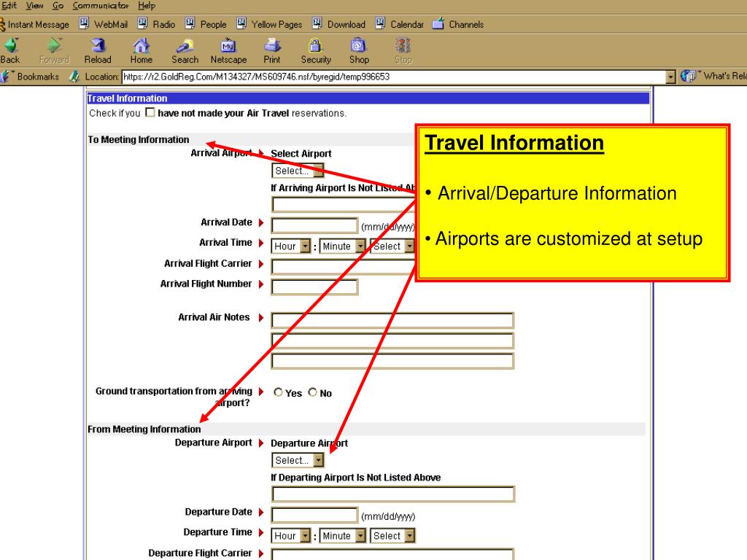The width and height of the screenshot is (747, 560).
Task: Click the page proxy icon beside Location
Action: click(x=74, y=76)
